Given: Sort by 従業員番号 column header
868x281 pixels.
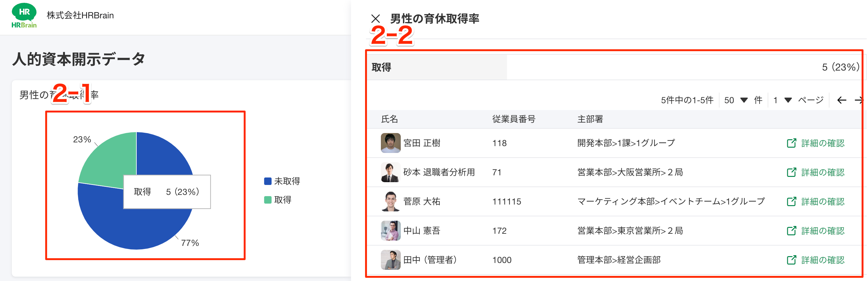Looking at the screenshot, I should pos(514,119).
